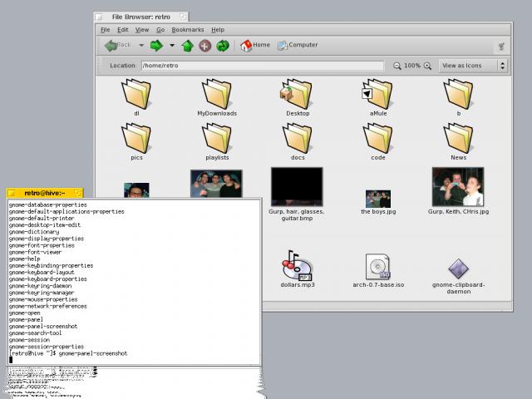Viewport: 532px width, 399px height.
Task: Click the retro@hive terminal title bar
Action: [x=45, y=193]
